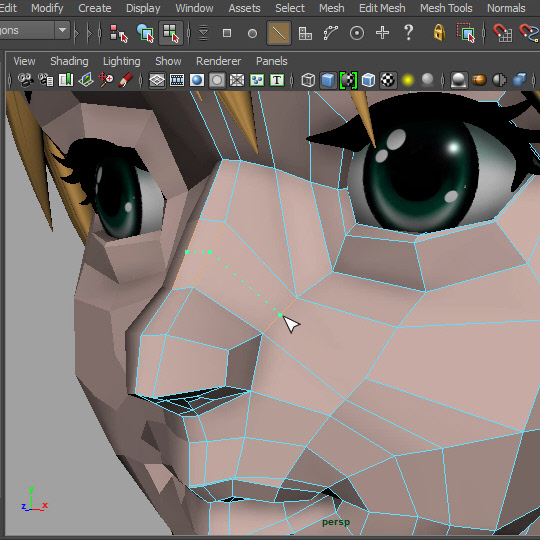Viewport: 540px width, 540px height.
Task: Open the viewport Shading menu
Action: tap(69, 61)
